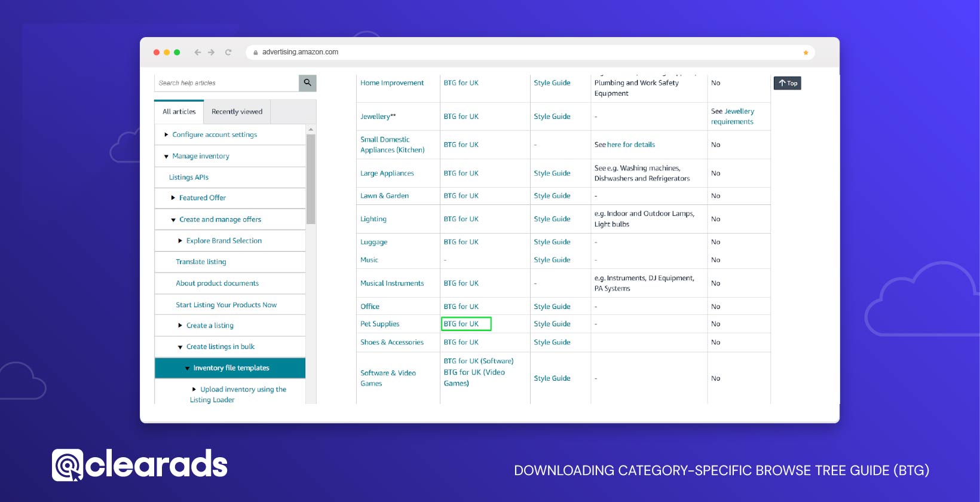Collapse the Manage inventory section
Image resolution: width=980 pixels, height=502 pixels.
[x=166, y=157]
